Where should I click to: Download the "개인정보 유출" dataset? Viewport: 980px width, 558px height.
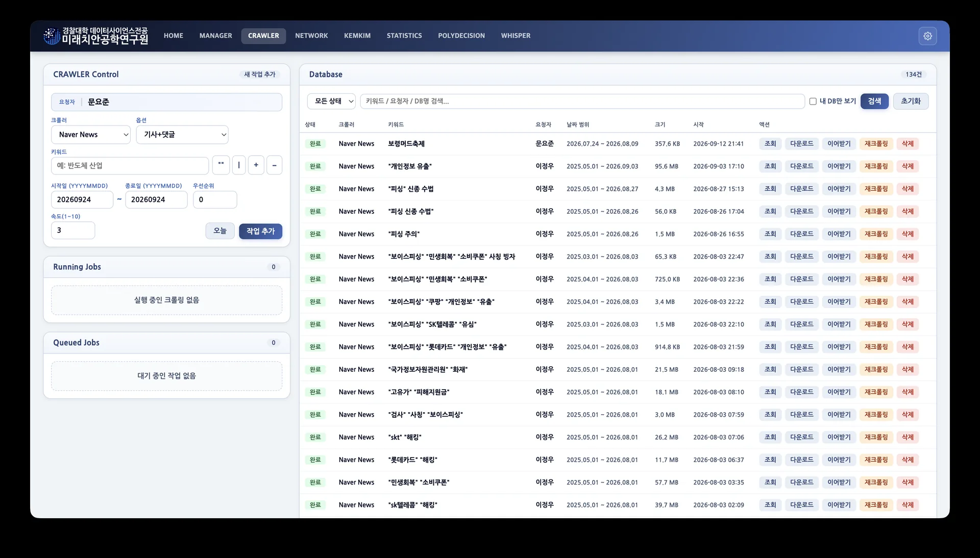[801, 166]
